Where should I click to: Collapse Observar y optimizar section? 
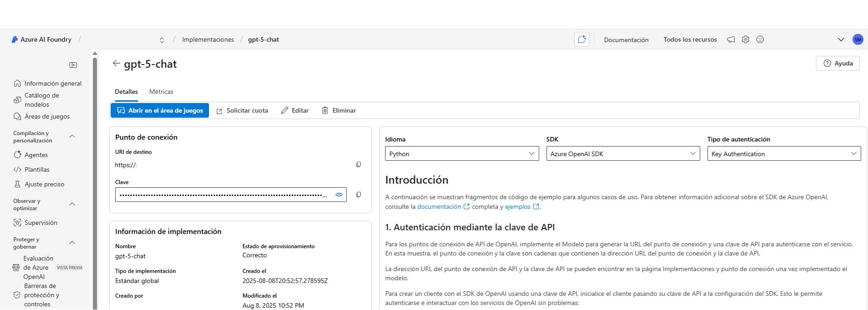pyautogui.click(x=72, y=204)
